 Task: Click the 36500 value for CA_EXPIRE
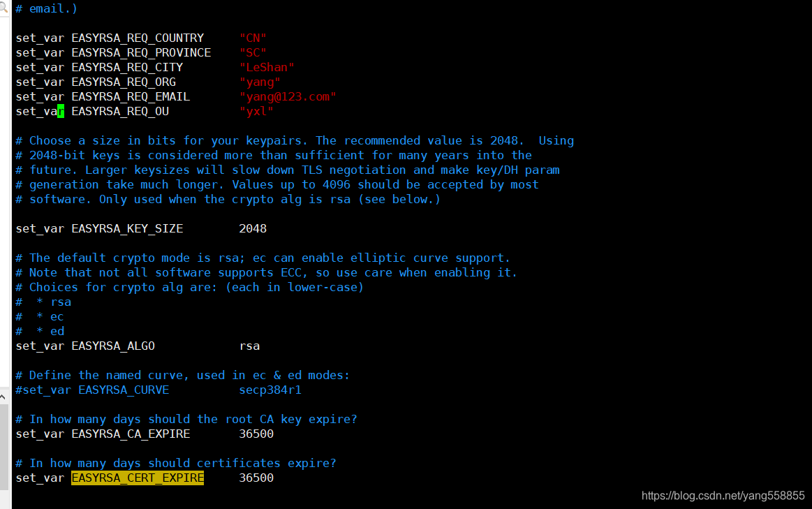(x=256, y=434)
